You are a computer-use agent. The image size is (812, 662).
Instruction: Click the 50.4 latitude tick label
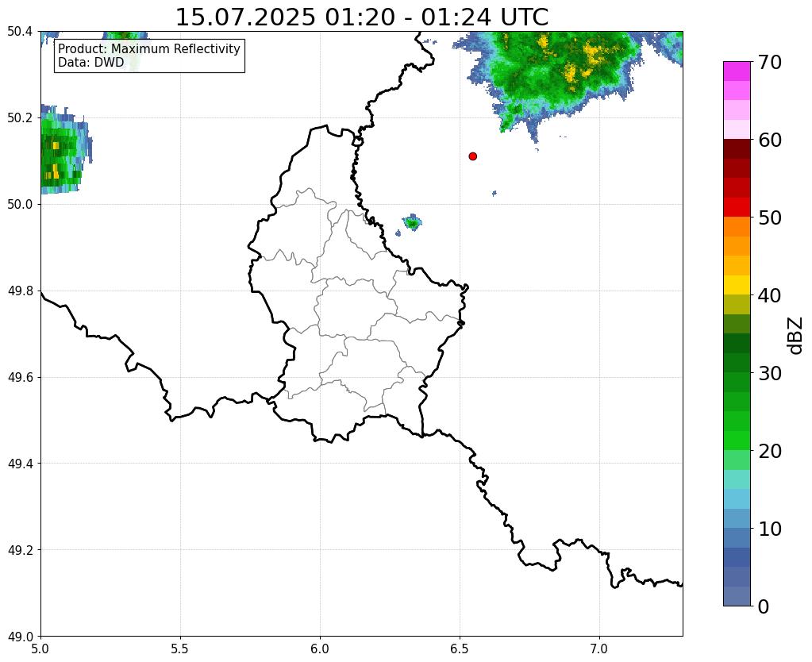pyautogui.click(x=20, y=32)
